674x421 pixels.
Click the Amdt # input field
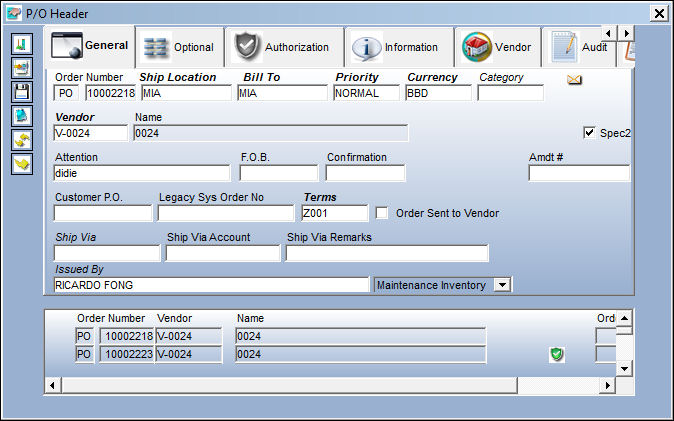(x=579, y=173)
